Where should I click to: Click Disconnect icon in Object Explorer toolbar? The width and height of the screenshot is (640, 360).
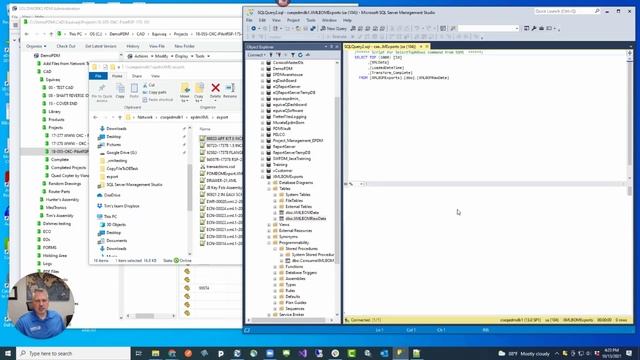tap(279, 55)
